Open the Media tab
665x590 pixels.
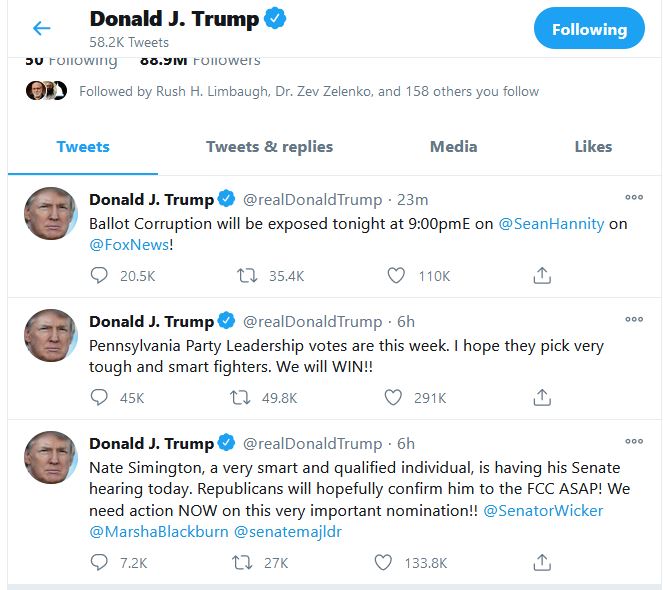pos(453,147)
